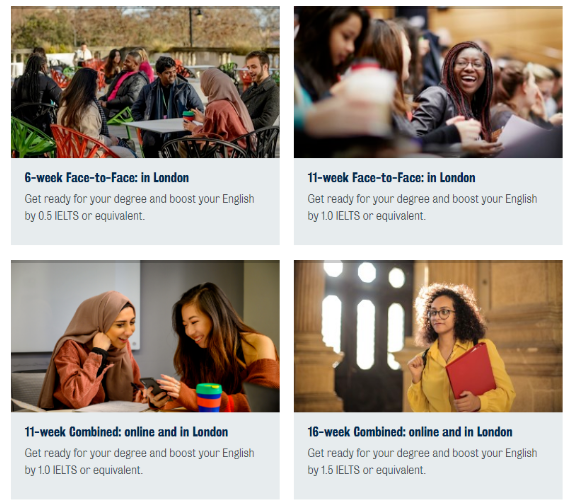Click the green chair in café photo
569x502 pixels.
click(31, 138)
